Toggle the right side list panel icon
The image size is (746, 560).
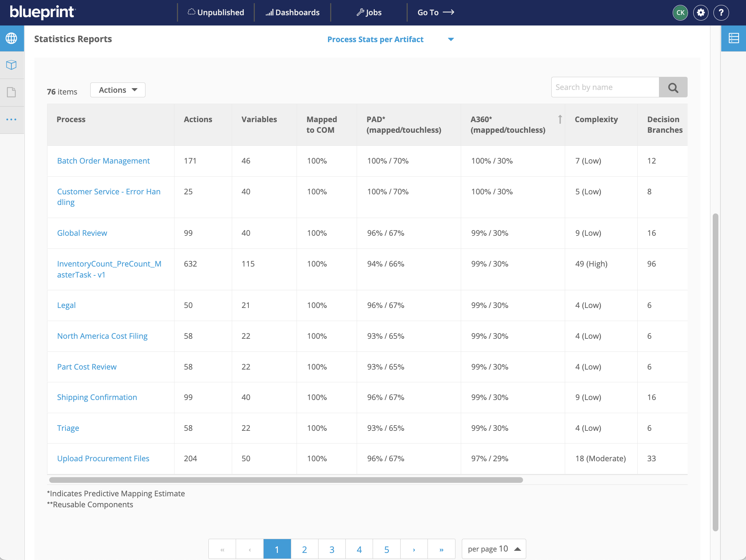pyautogui.click(x=734, y=38)
